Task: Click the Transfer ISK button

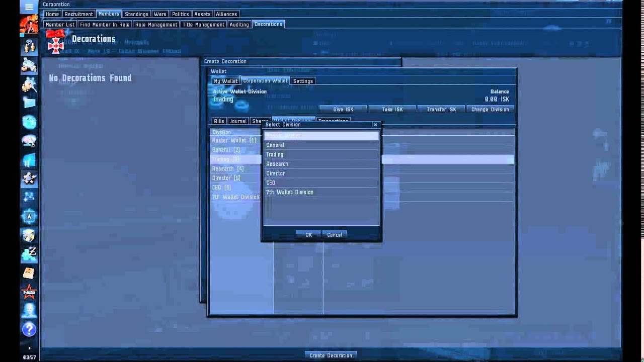Action: tap(441, 109)
